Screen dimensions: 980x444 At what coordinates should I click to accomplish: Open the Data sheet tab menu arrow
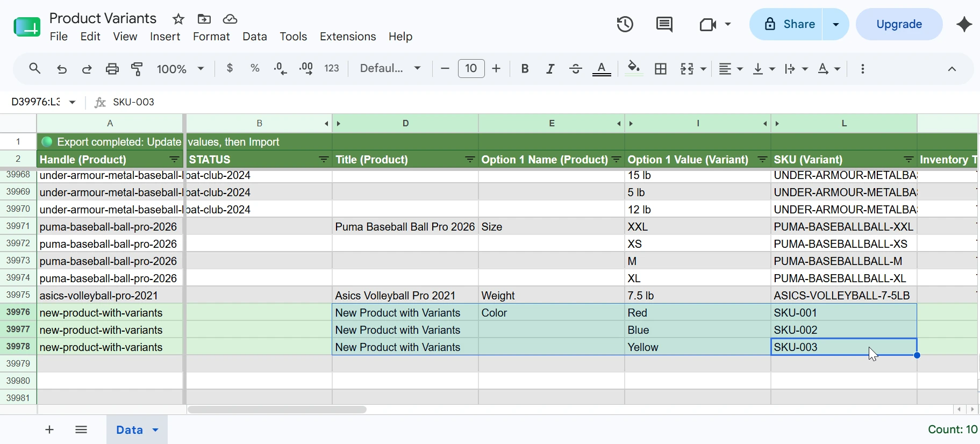pos(155,430)
